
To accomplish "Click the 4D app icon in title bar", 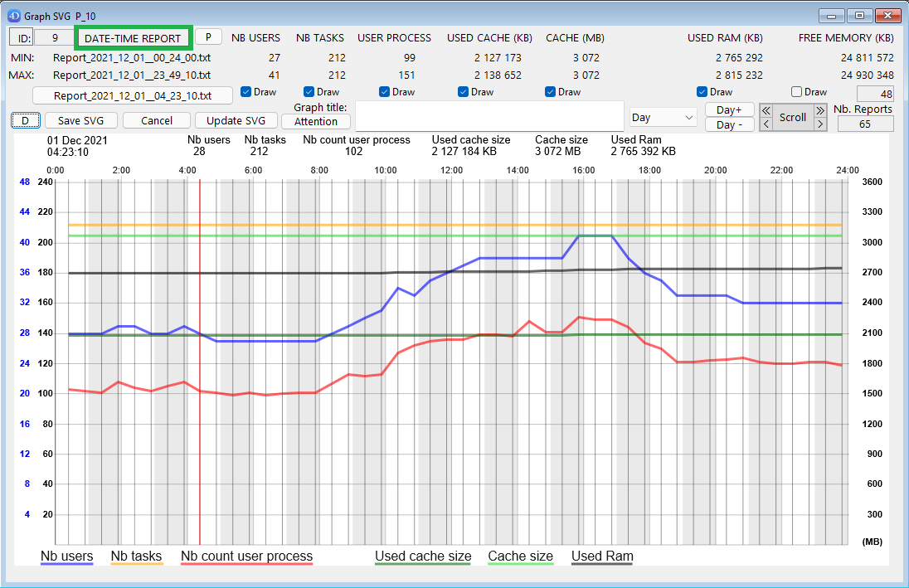I will (x=13, y=15).
